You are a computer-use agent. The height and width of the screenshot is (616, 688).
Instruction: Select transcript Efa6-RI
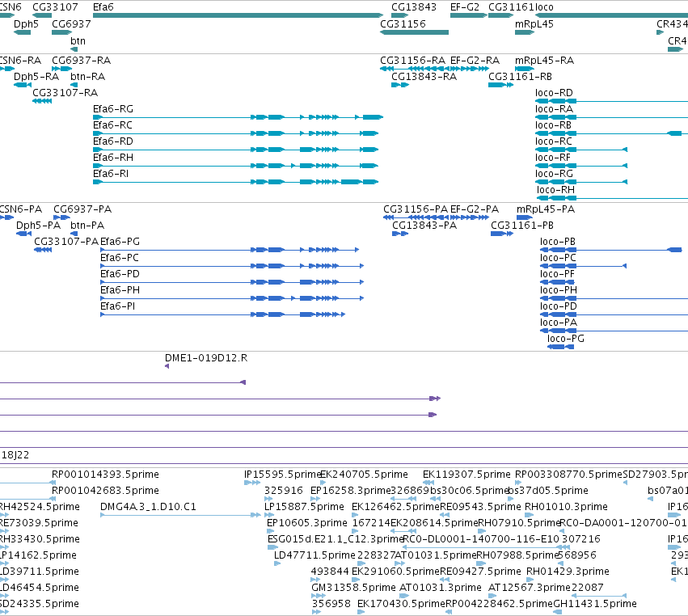pos(235,182)
